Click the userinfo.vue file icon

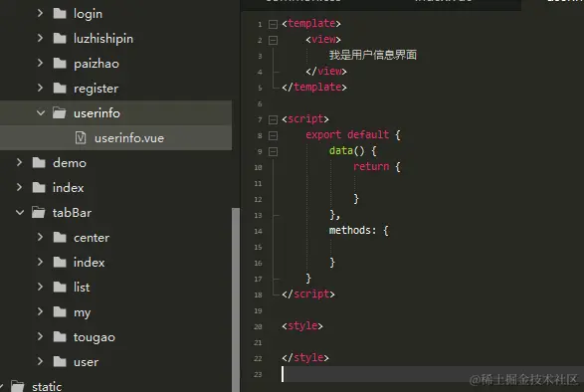[x=81, y=138]
